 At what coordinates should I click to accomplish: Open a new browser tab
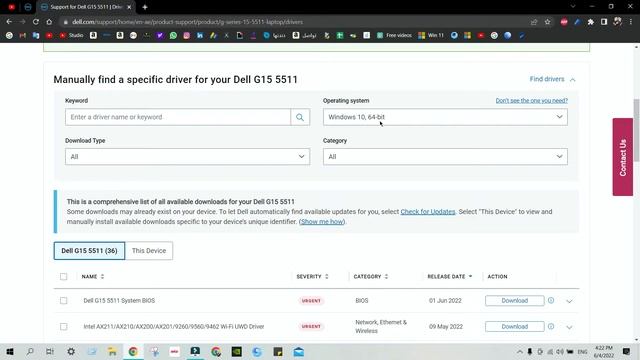click(x=145, y=7)
